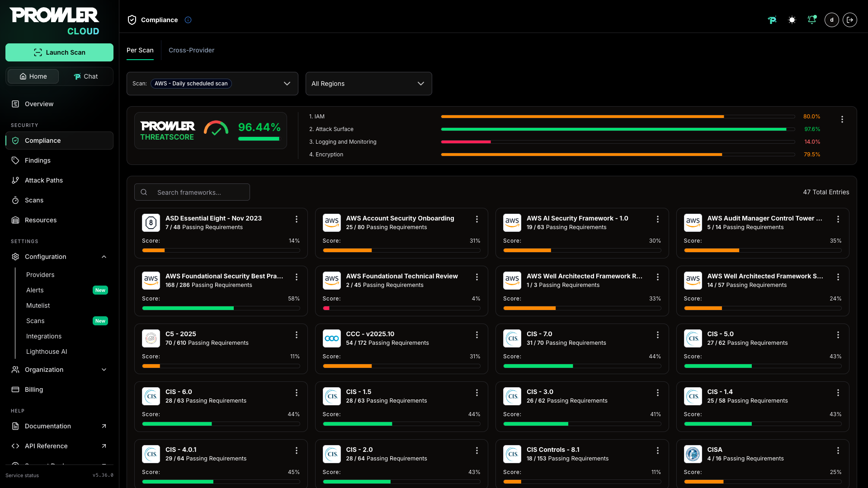The image size is (868, 488).
Task: Open options for AWS Foundational Technical Review
Action: [x=477, y=277]
